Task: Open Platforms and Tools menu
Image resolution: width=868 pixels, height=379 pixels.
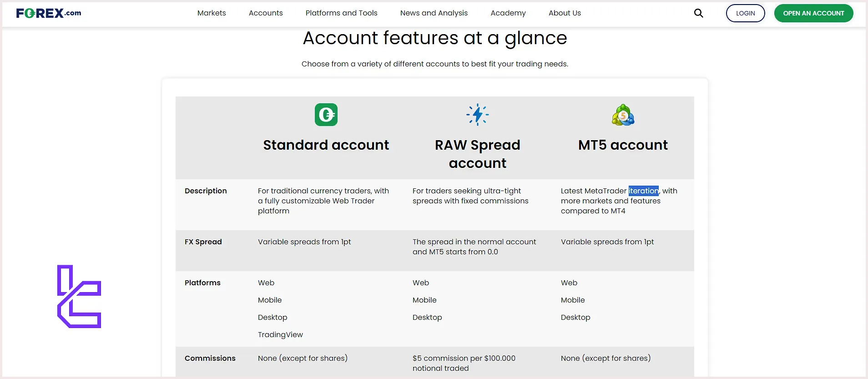Action: [x=342, y=13]
